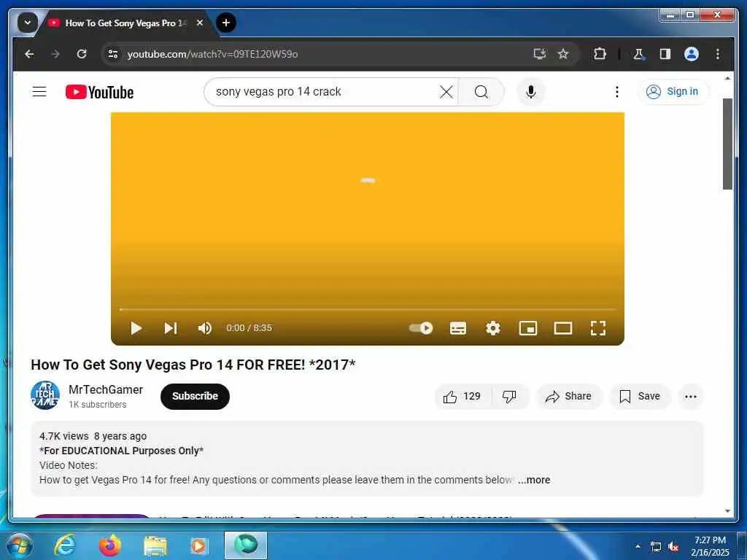Open browser profile avatar

pyautogui.click(x=692, y=54)
